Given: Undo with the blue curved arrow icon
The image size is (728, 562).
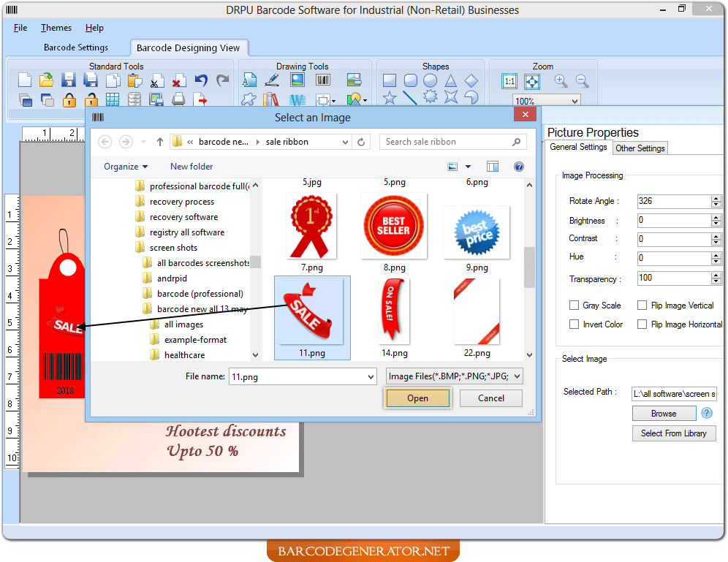Looking at the screenshot, I should [x=200, y=80].
